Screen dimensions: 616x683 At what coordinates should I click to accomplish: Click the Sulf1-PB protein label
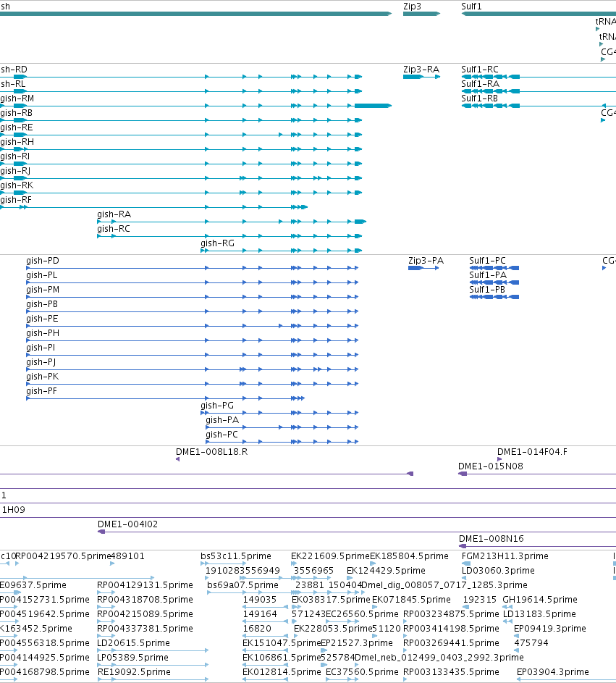pos(487,290)
